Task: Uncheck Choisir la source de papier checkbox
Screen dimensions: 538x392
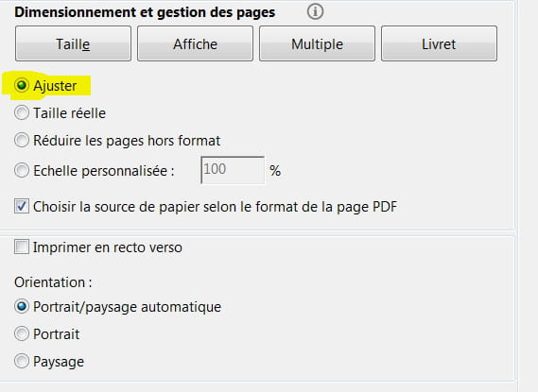Action: [x=22, y=206]
